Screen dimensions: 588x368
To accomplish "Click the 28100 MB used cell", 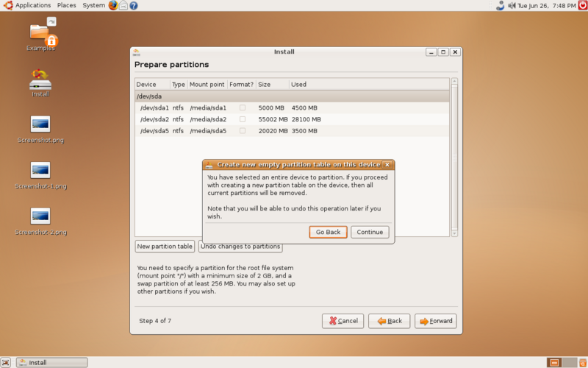I will click(306, 119).
